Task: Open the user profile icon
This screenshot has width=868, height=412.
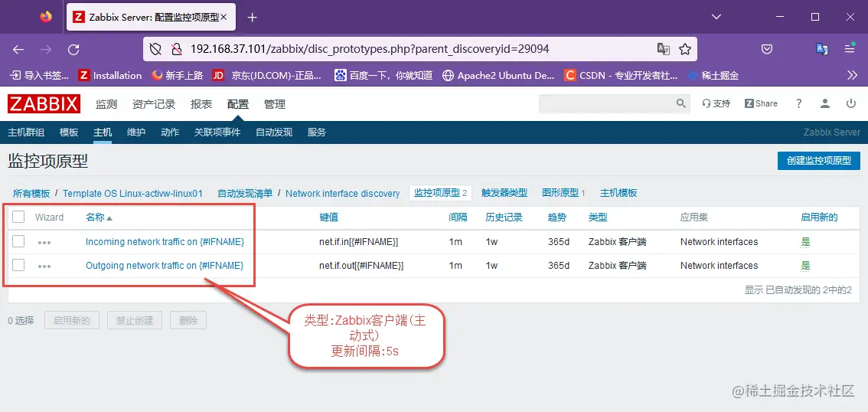Action: coord(825,103)
